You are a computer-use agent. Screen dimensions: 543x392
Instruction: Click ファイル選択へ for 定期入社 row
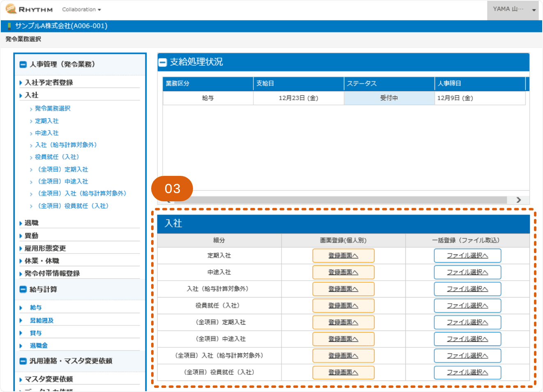(x=467, y=256)
